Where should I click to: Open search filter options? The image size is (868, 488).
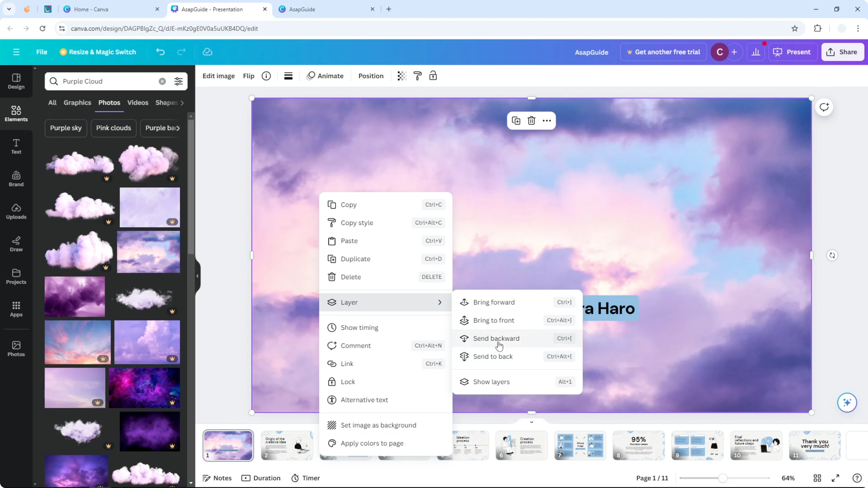tap(178, 81)
